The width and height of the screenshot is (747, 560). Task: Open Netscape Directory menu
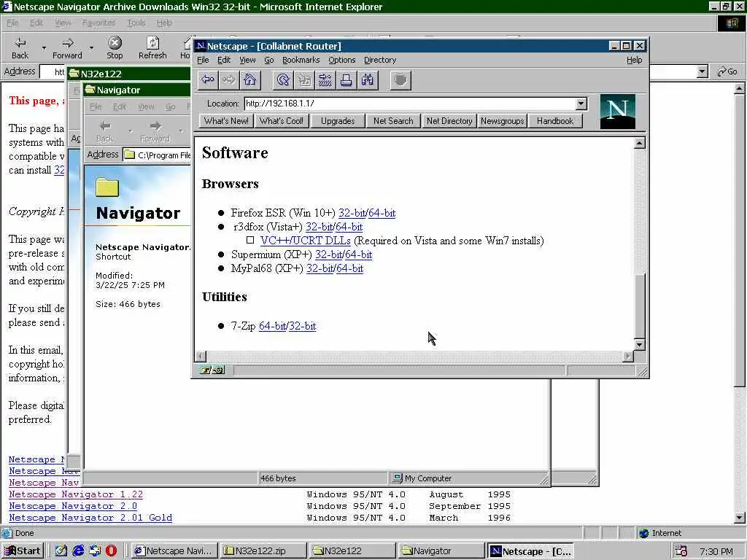click(379, 60)
